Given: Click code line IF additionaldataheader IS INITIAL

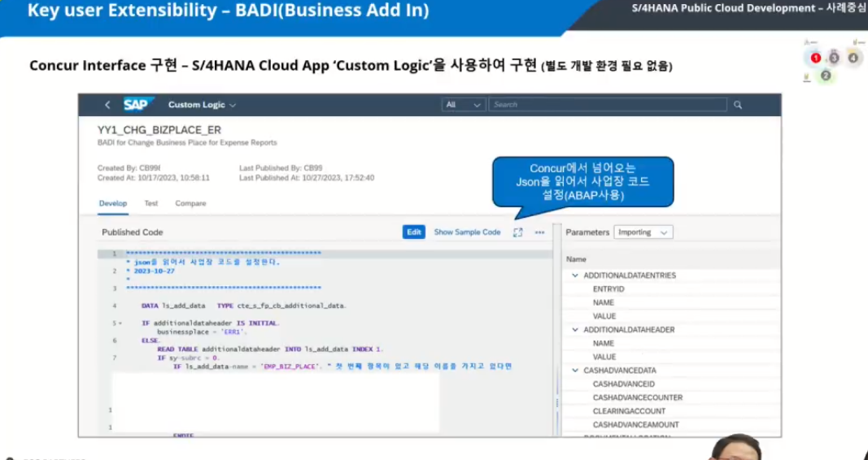Looking at the screenshot, I should point(211,323).
